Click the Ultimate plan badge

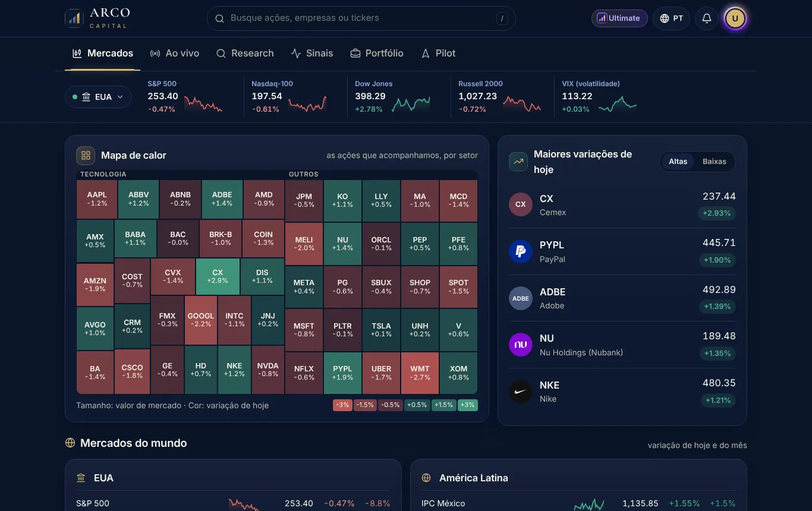(x=619, y=18)
